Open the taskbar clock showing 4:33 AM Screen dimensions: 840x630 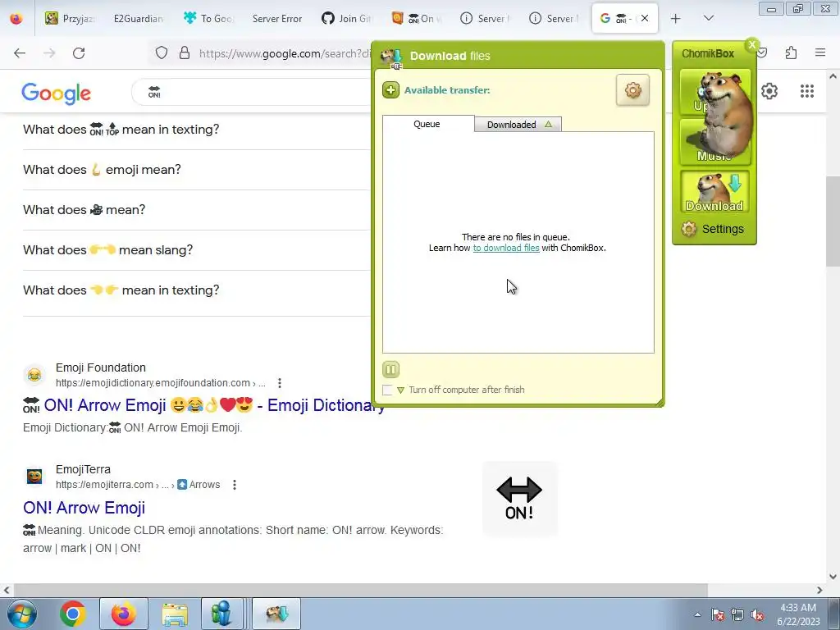tap(798, 614)
